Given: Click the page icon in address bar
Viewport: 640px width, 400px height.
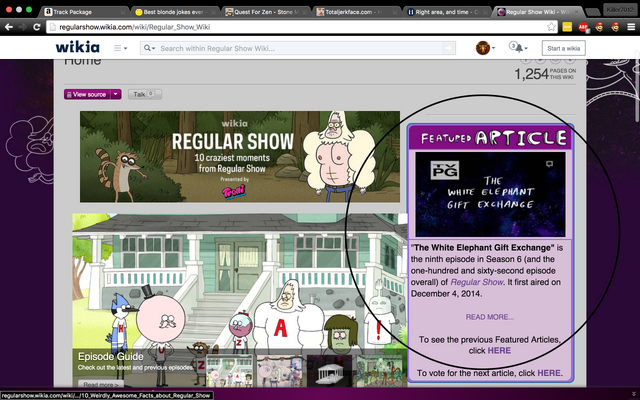Looking at the screenshot, I should (x=52, y=27).
